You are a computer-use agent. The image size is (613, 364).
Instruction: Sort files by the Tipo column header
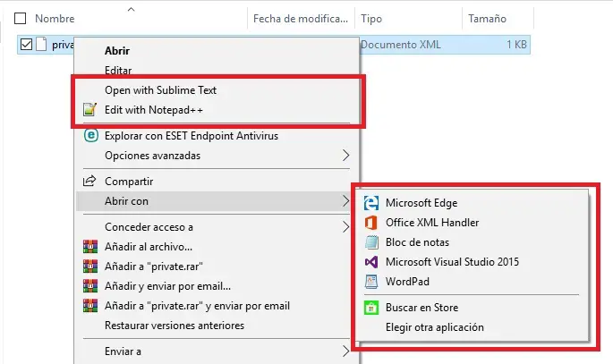[371, 18]
